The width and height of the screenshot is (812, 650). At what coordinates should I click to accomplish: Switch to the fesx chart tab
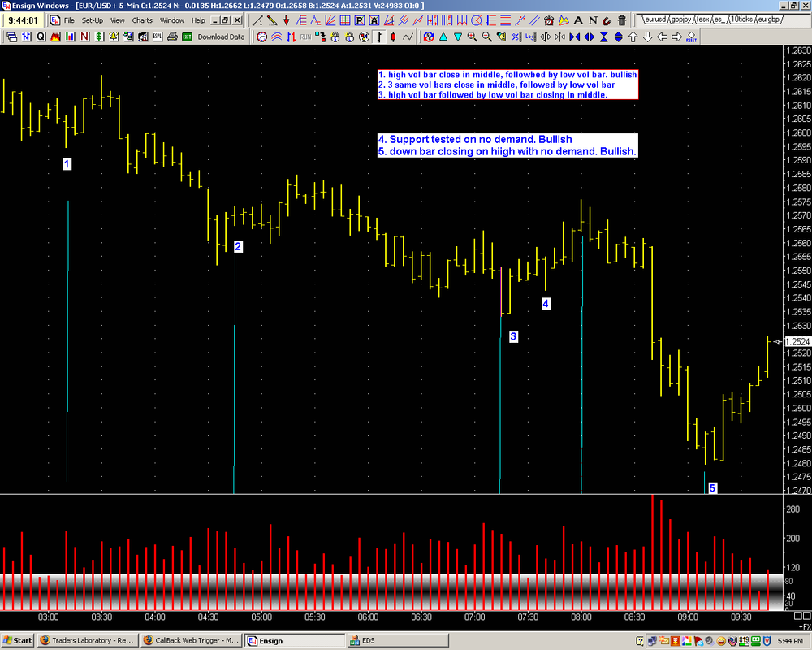702,19
